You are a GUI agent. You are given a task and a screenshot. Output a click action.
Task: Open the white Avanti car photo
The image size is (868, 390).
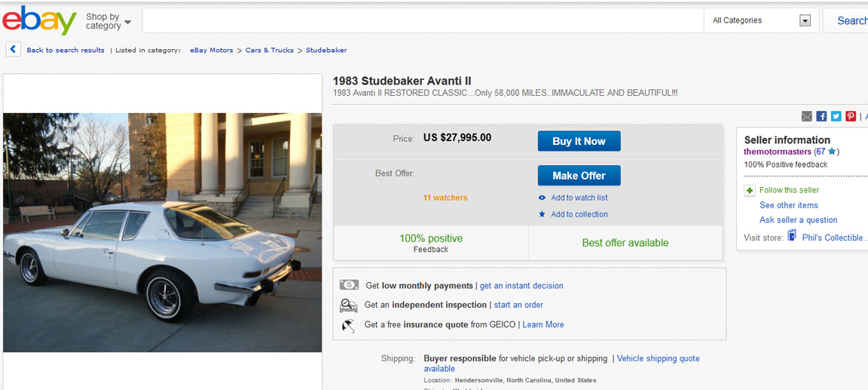(x=162, y=232)
